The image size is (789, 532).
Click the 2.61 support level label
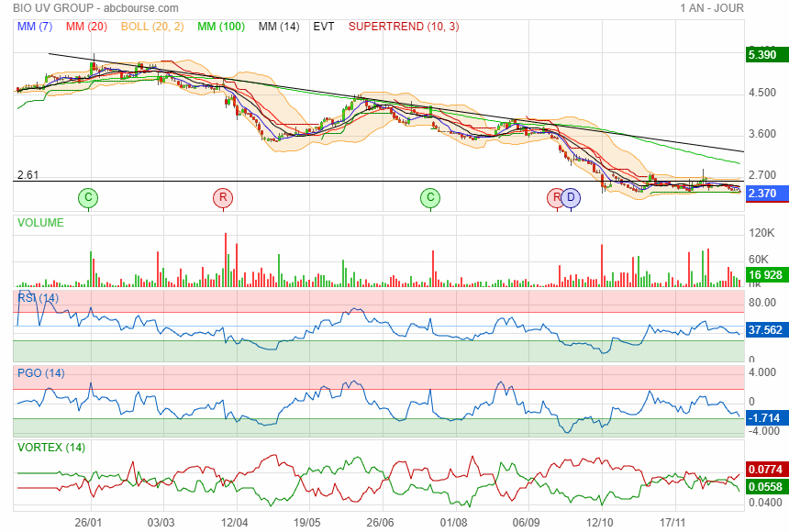28,175
